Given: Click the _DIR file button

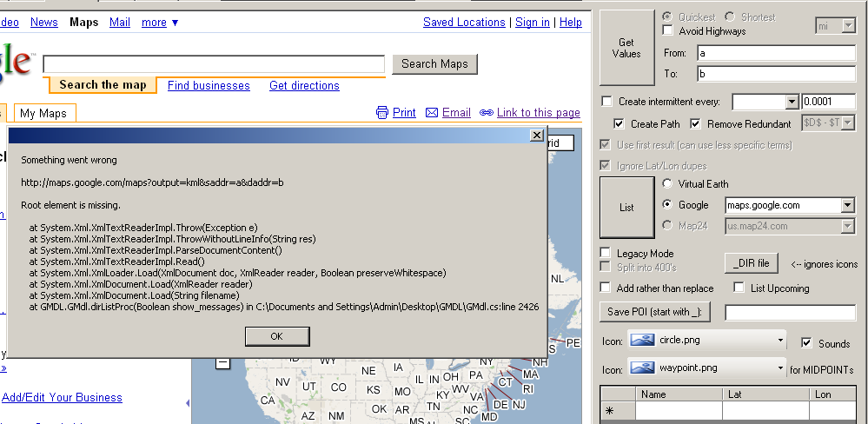Looking at the screenshot, I should [x=752, y=263].
